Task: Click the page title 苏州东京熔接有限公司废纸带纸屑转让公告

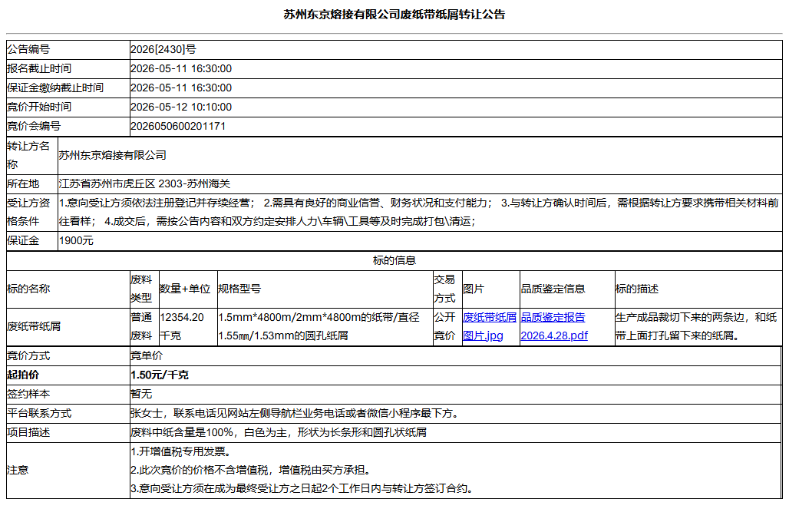Action: (x=394, y=15)
